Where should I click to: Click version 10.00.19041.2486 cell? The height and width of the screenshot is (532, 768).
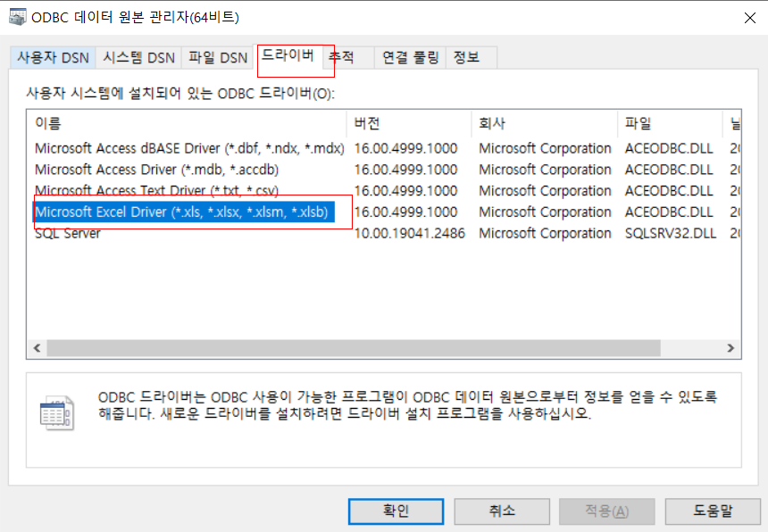pos(410,234)
